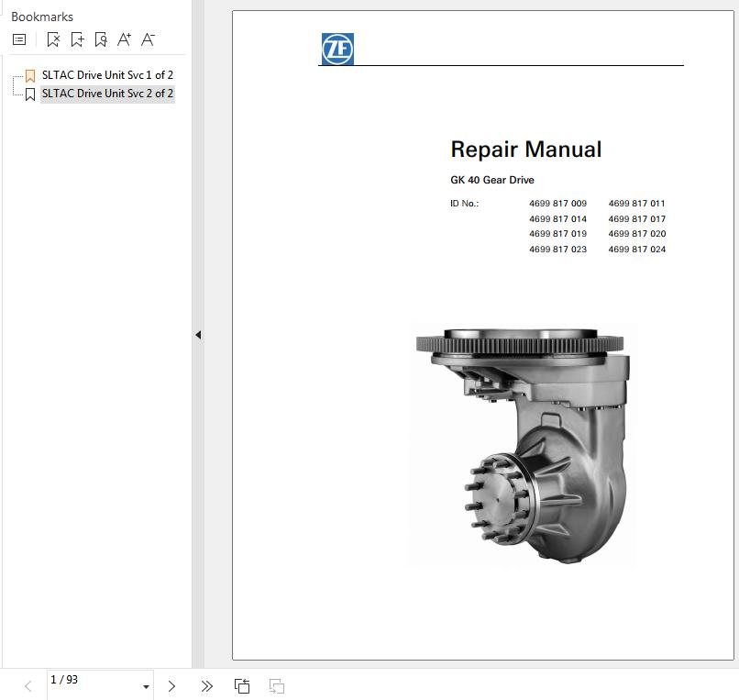Delete the selected bookmark icon
The width and height of the screenshot is (739, 700).
click(x=53, y=39)
